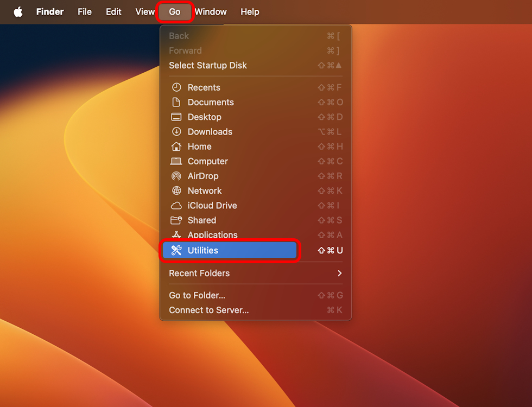Open the Apple menu logo

[x=18, y=12]
